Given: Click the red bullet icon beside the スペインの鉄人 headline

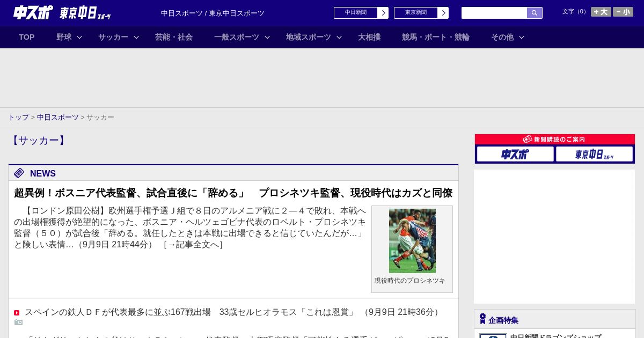Looking at the screenshot, I should [17, 313].
